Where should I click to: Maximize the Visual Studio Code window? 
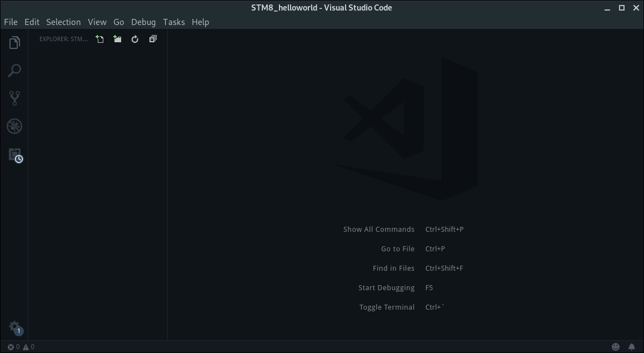pyautogui.click(x=622, y=8)
